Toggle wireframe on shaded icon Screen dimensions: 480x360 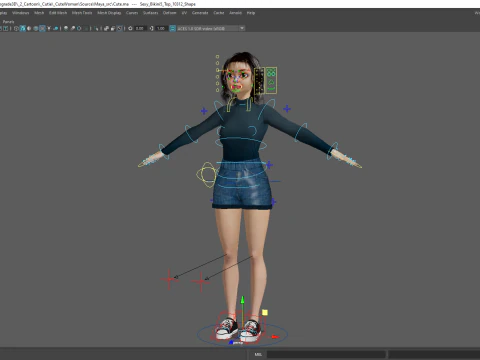coord(36,28)
